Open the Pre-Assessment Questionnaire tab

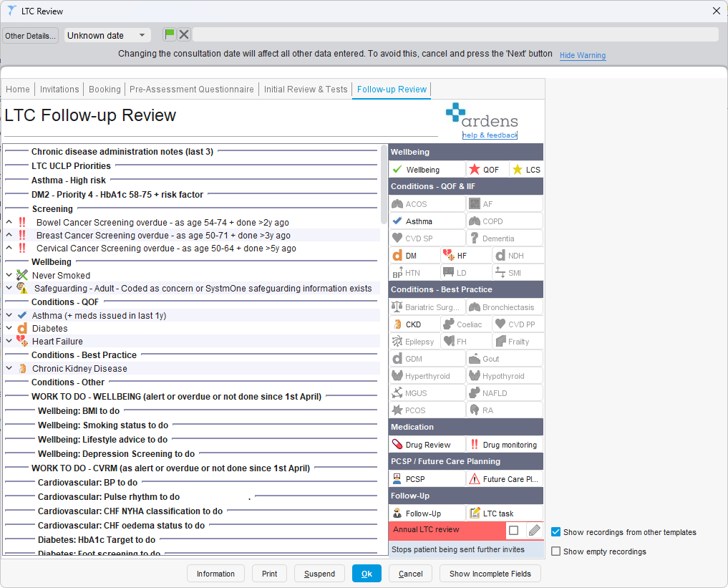point(191,90)
